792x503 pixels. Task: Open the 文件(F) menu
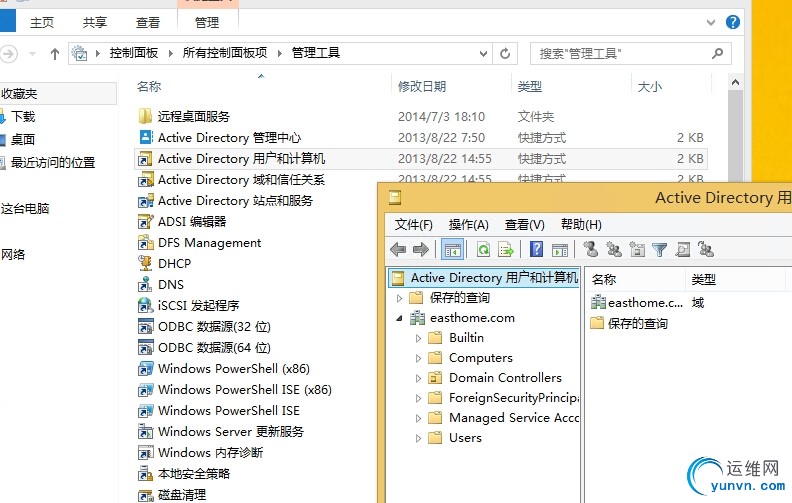tap(413, 225)
